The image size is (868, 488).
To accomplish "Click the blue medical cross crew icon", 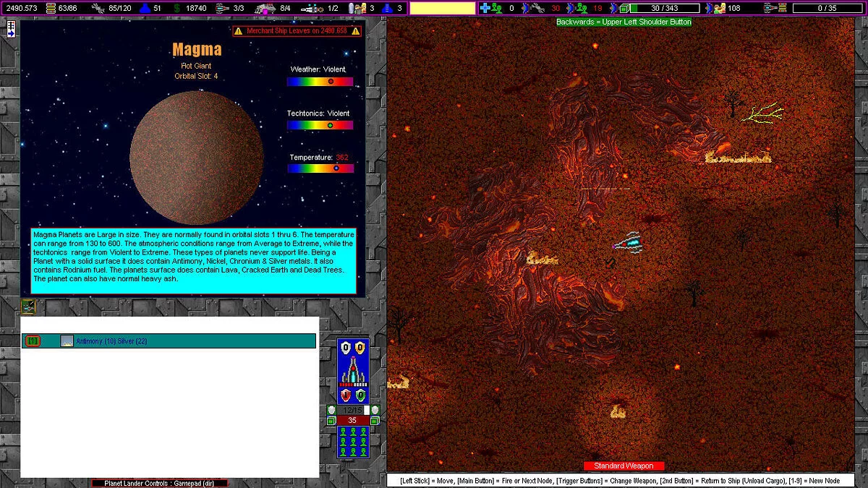I will tap(485, 8).
